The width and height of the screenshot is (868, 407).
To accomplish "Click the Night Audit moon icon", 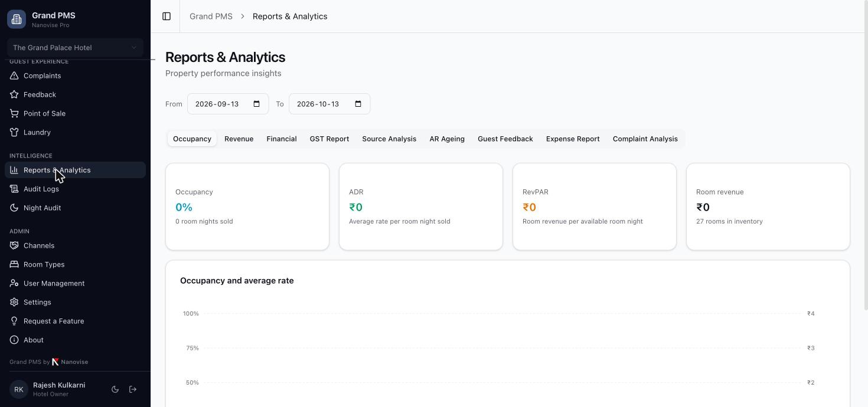I will (14, 208).
